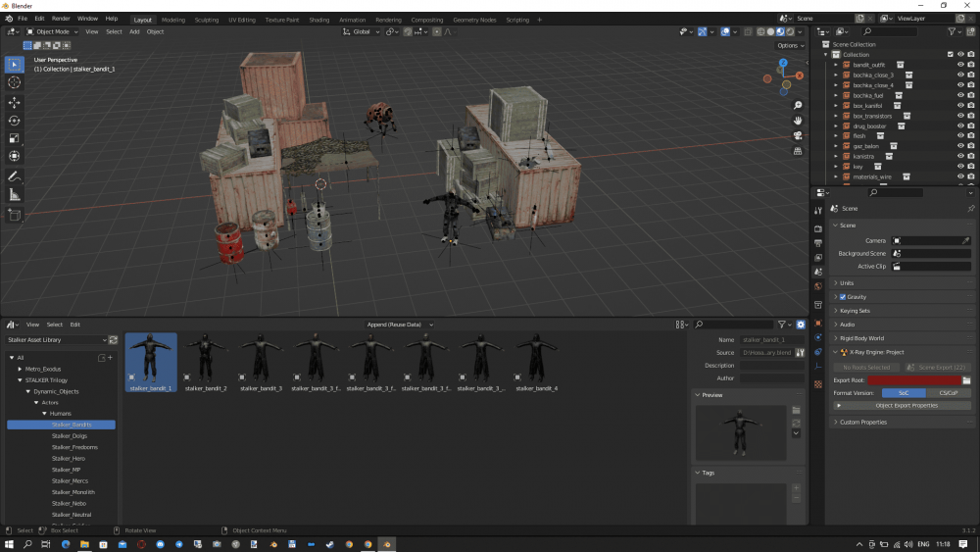Open the taskbar search icon
980x552 pixels.
click(27, 544)
